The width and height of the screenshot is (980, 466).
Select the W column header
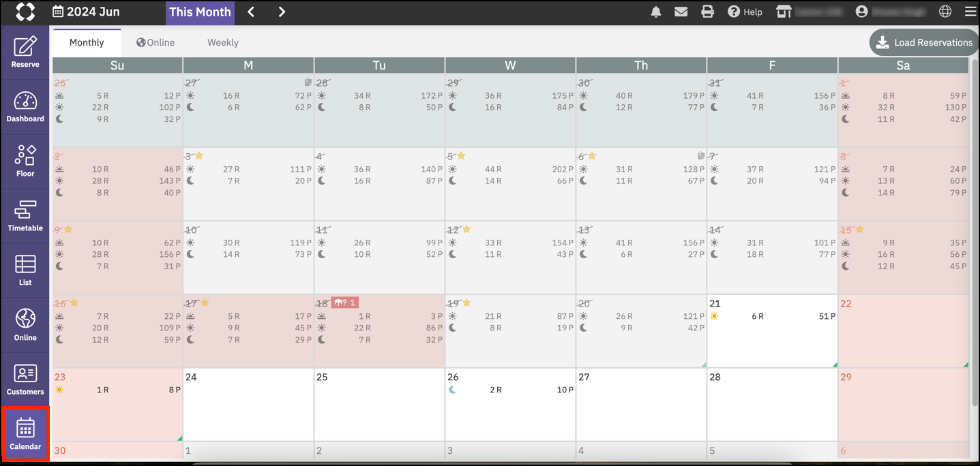point(510,65)
